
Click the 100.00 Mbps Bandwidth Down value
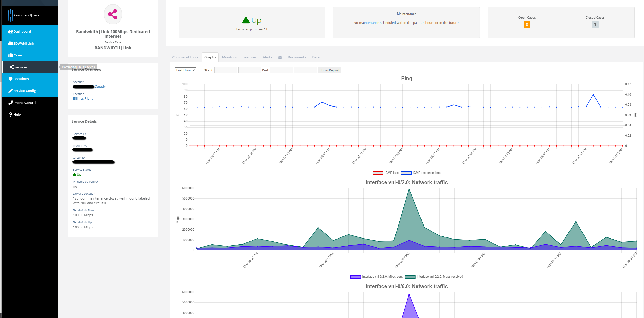click(83, 215)
